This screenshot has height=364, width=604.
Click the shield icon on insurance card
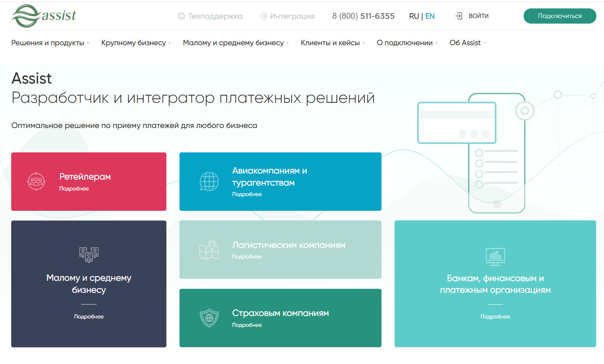tap(209, 318)
